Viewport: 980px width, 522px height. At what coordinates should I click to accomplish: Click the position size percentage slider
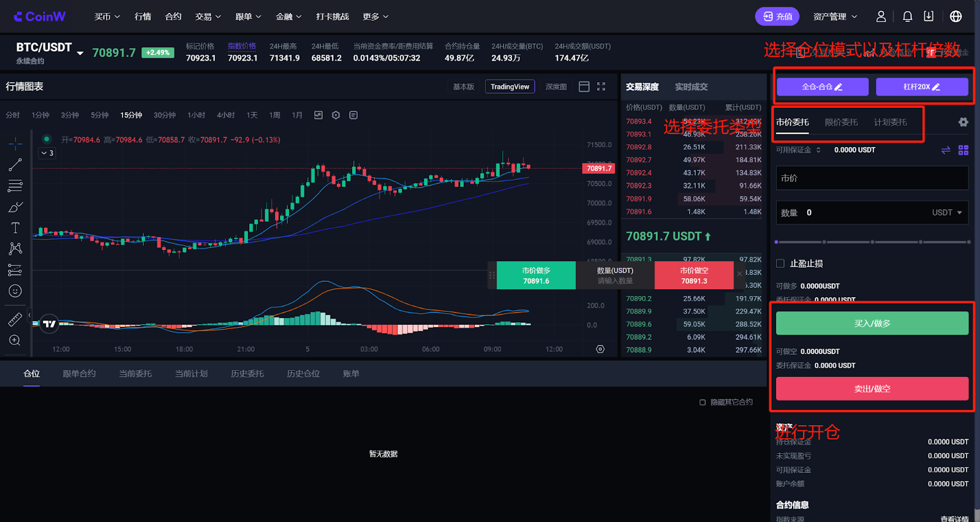(x=872, y=242)
